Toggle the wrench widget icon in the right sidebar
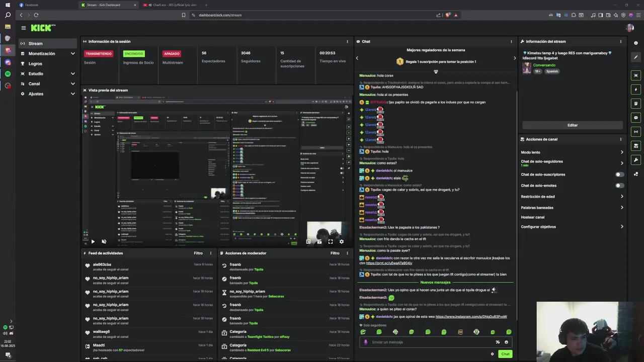Screen dimensions: 644x362 point(636,160)
